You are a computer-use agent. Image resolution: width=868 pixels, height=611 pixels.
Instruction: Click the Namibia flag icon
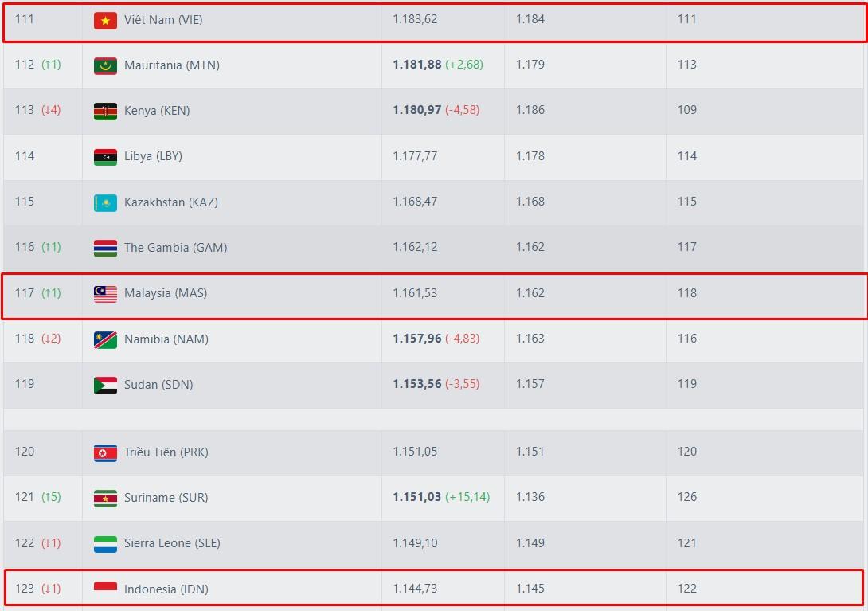coord(105,339)
